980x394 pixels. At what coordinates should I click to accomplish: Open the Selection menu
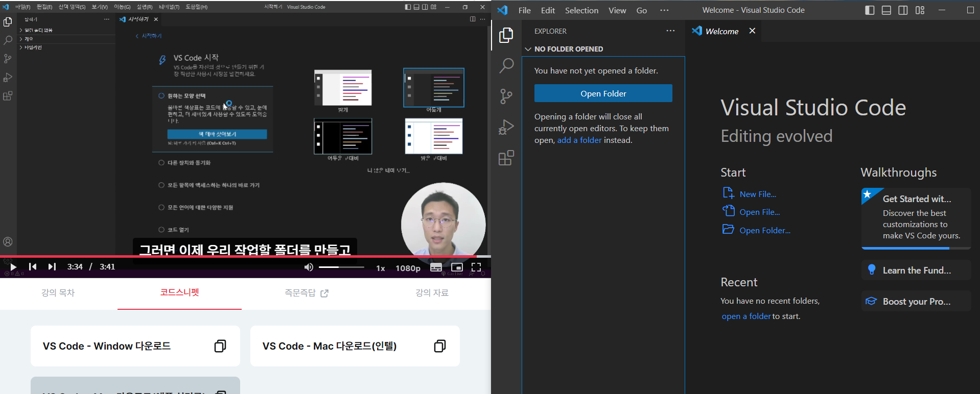tap(581, 10)
